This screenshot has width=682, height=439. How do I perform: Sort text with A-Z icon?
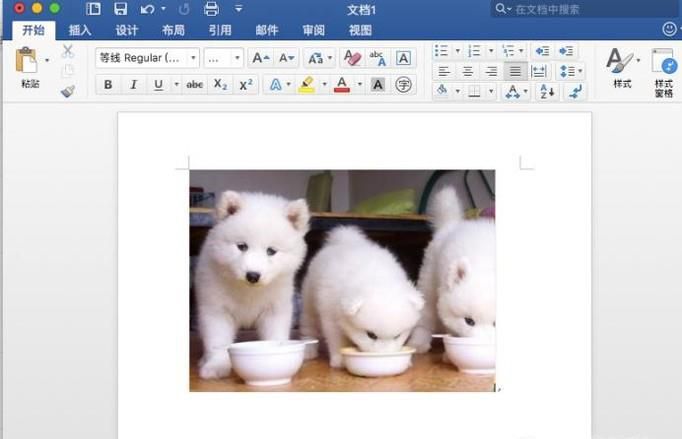click(x=546, y=91)
